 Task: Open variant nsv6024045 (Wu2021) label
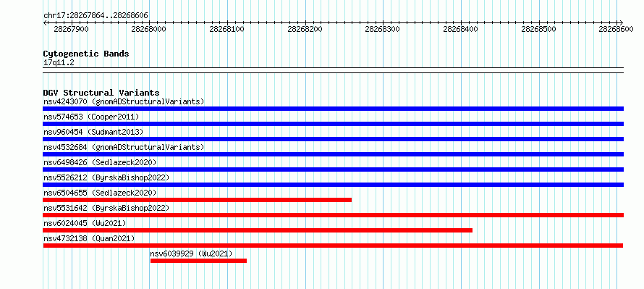click(x=85, y=223)
